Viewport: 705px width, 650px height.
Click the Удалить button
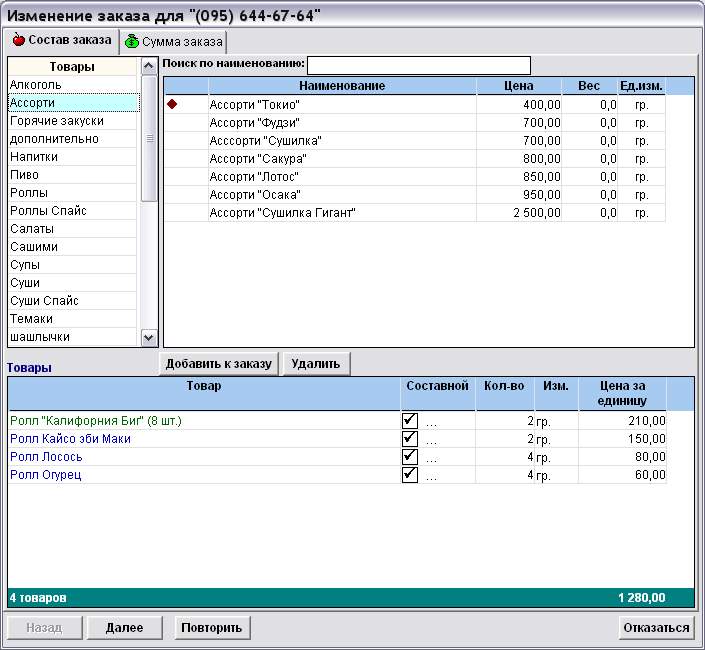[316, 364]
